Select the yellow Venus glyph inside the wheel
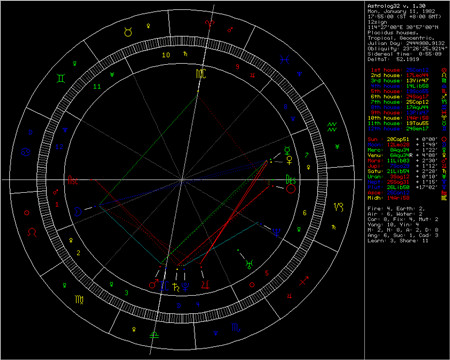450x360 pixels. point(289,160)
